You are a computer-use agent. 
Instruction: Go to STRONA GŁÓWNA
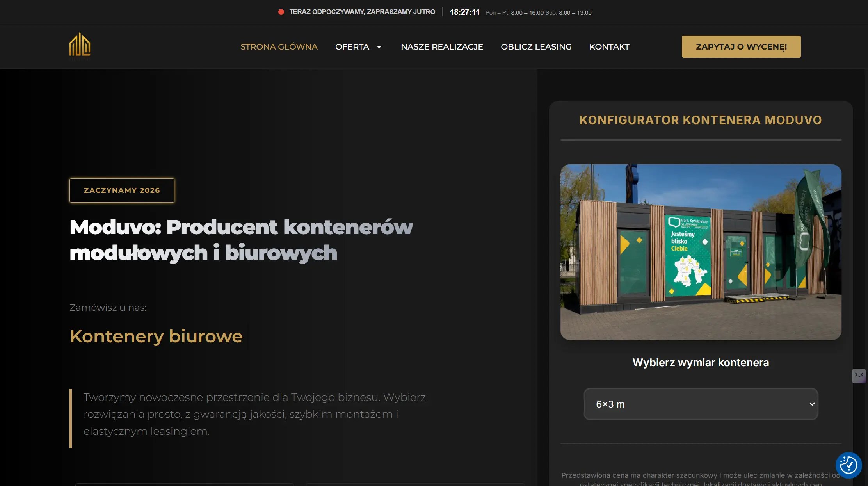pyautogui.click(x=279, y=47)
